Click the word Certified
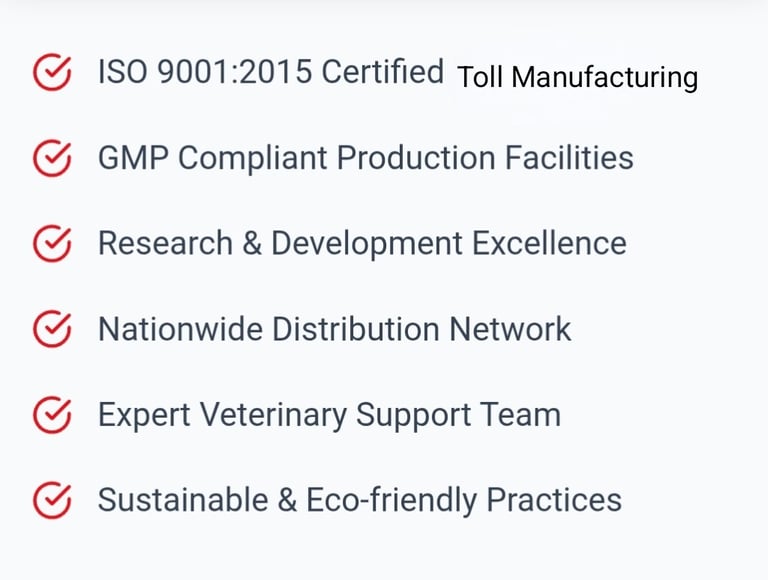This screenshot has width=768, height=580. [383, 72]
